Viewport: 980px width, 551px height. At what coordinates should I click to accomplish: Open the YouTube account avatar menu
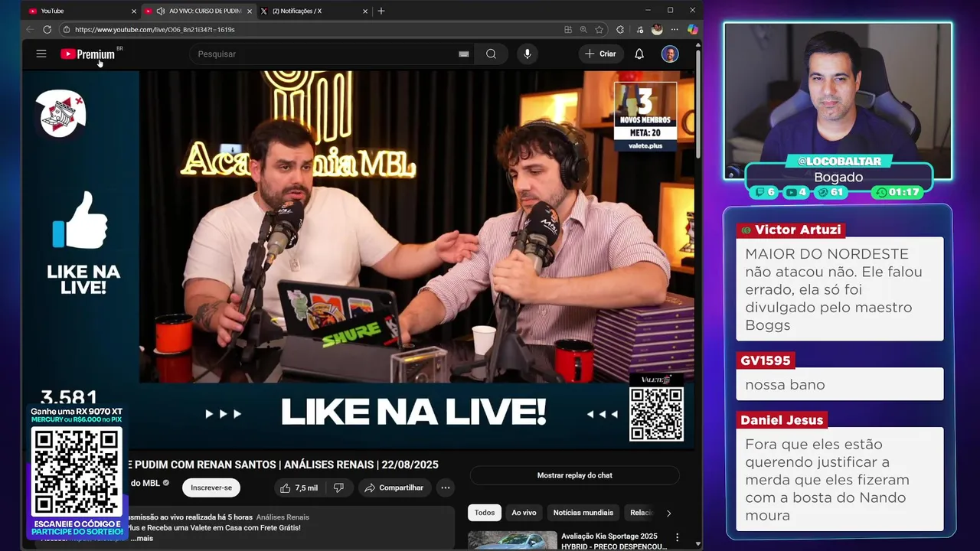pos(670,54)
